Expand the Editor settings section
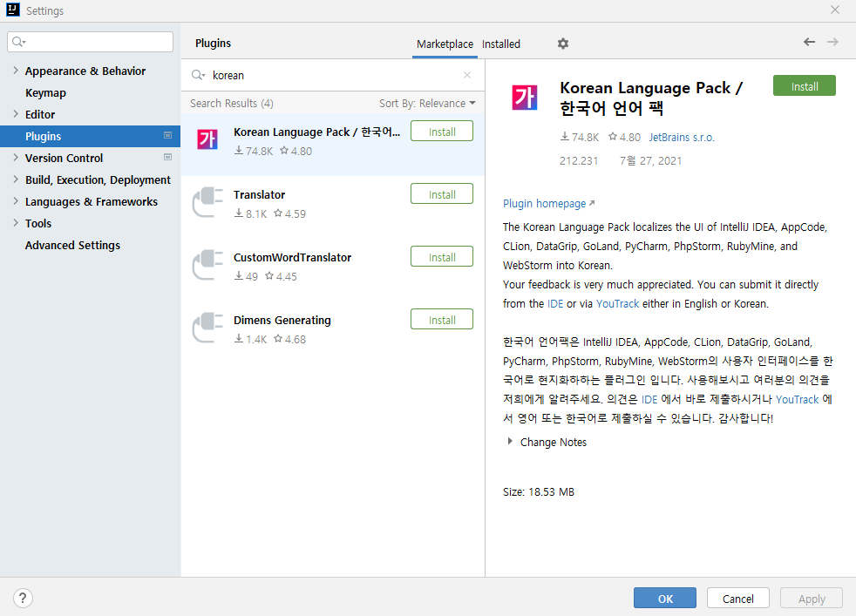 tap(16, 114)
